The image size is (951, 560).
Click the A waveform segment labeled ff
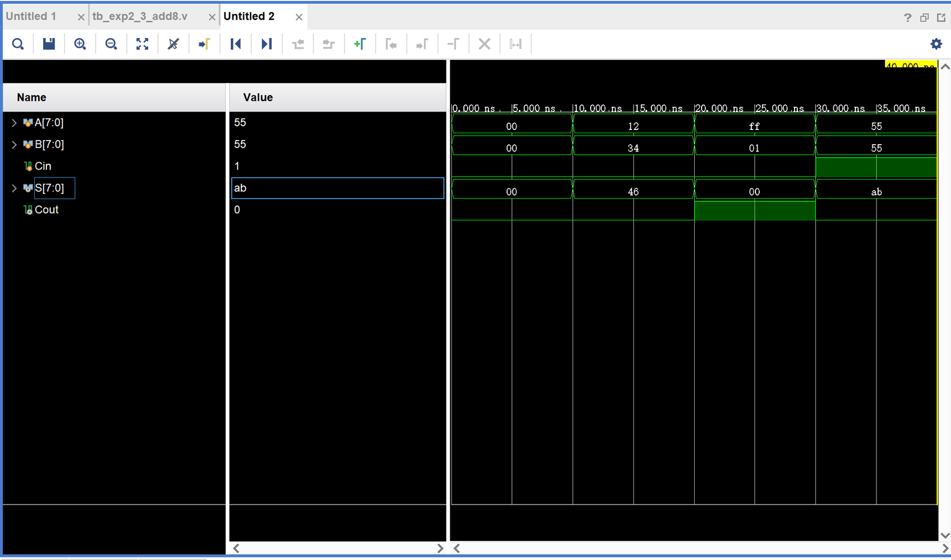[754, 124]
